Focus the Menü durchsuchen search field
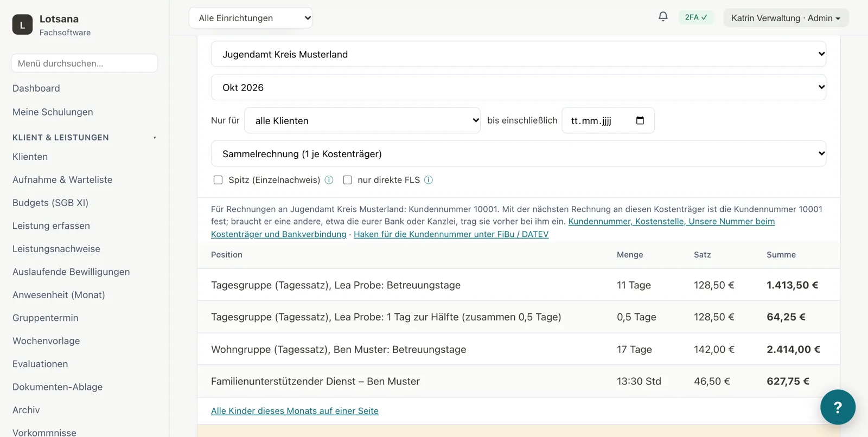 [x=85, y=63]
